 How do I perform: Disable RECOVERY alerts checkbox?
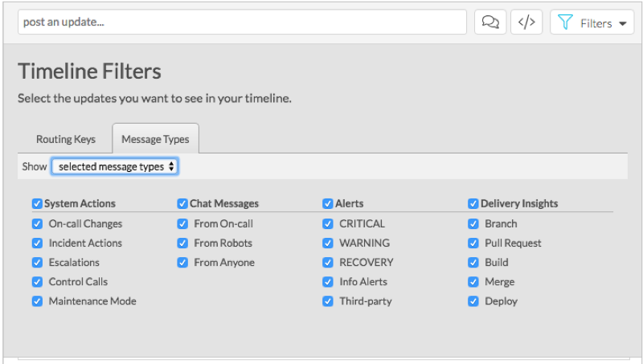[x=328, y=263]
